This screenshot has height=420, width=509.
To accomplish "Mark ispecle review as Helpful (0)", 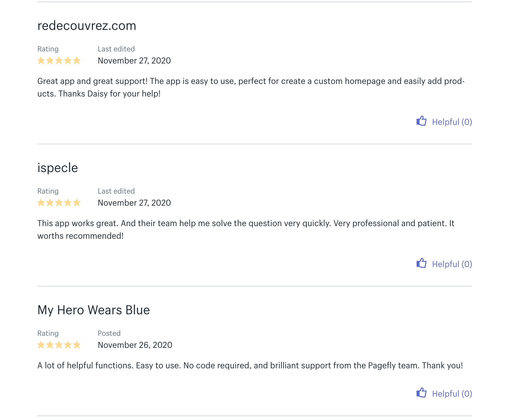I will [444, 264].
